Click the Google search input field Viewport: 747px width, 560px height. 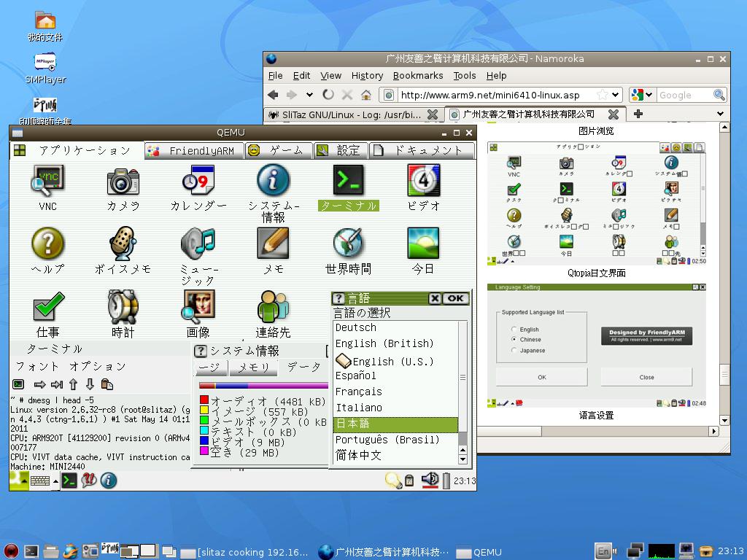684,95
